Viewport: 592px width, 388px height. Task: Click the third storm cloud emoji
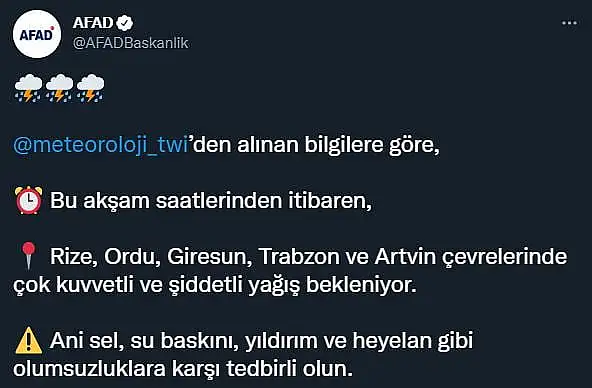[x=90, y=88]
